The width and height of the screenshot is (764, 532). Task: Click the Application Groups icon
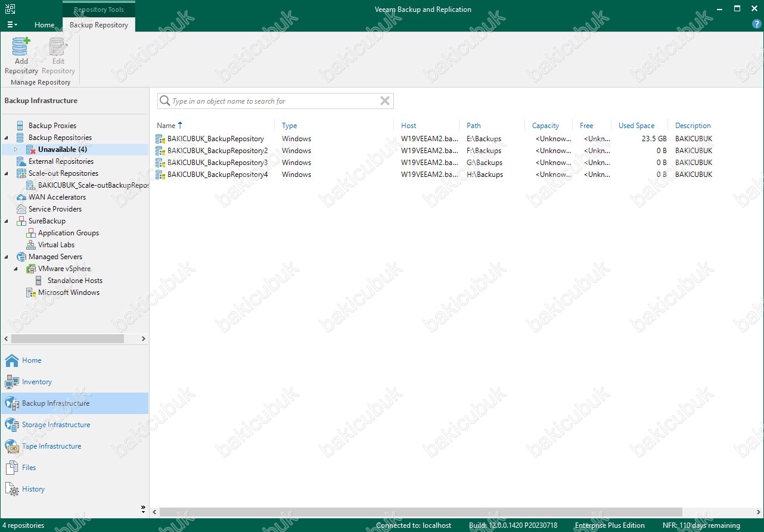(x=31, y=233)
